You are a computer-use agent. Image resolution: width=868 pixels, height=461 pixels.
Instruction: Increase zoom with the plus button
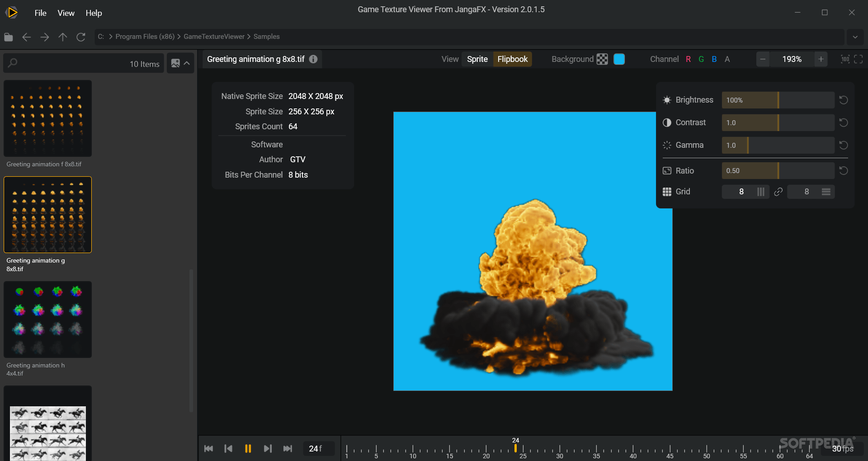pyautogui.click(x=821, y=59)
